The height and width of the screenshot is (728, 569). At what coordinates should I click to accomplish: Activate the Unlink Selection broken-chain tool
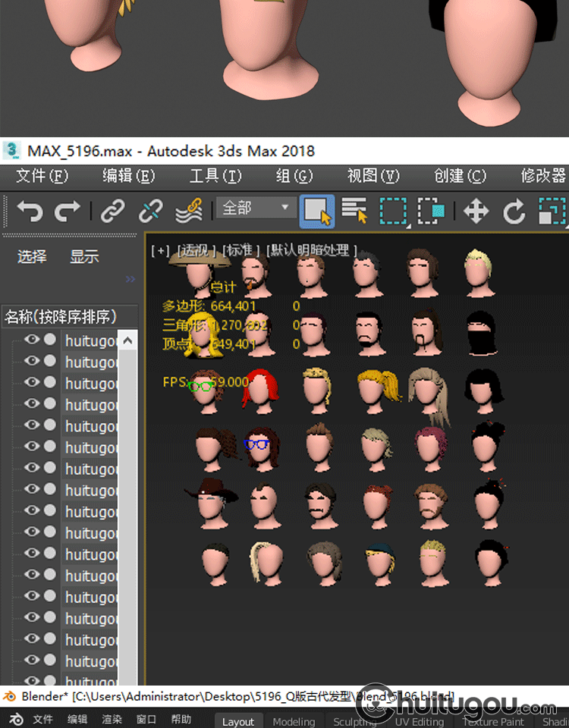pos(151,212)
